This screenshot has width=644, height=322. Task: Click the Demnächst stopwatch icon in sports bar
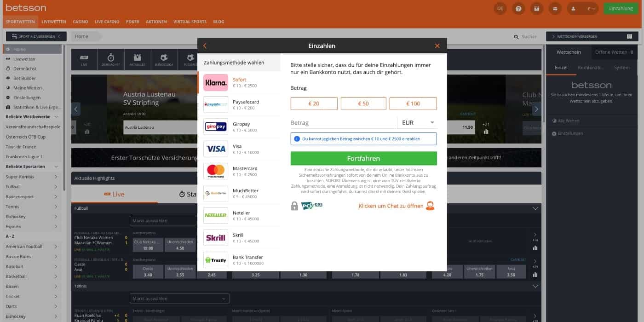click(x=111, y=59)
